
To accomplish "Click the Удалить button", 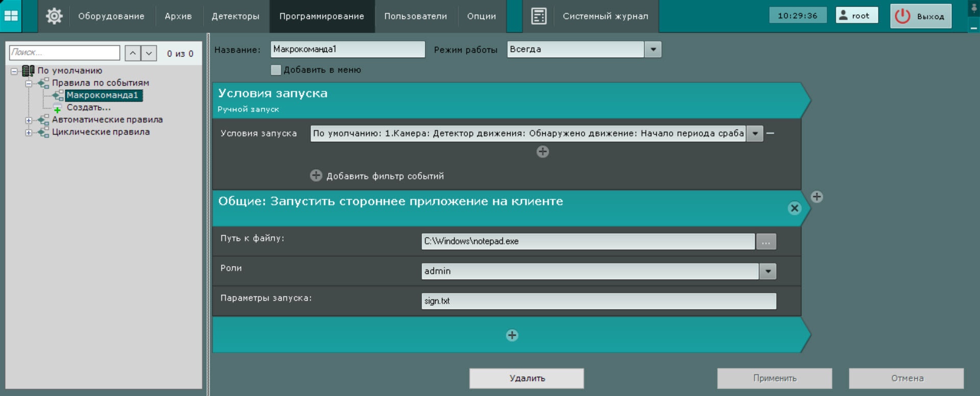I will click(527, 378).
